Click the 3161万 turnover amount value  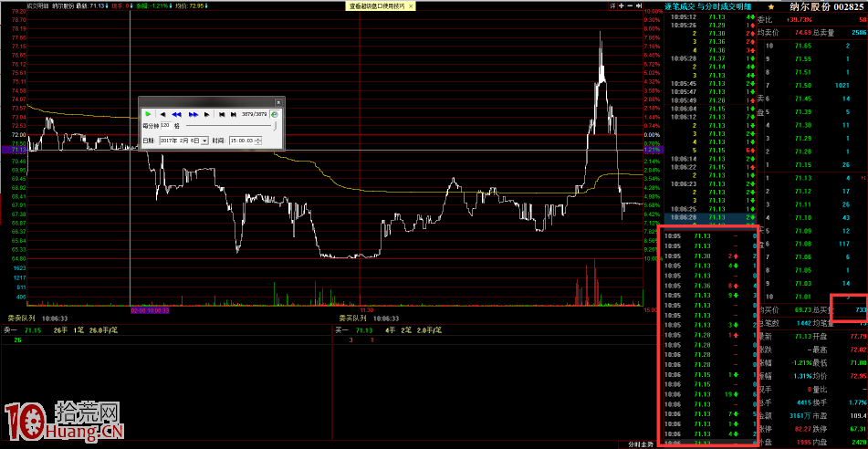[800, 414]
